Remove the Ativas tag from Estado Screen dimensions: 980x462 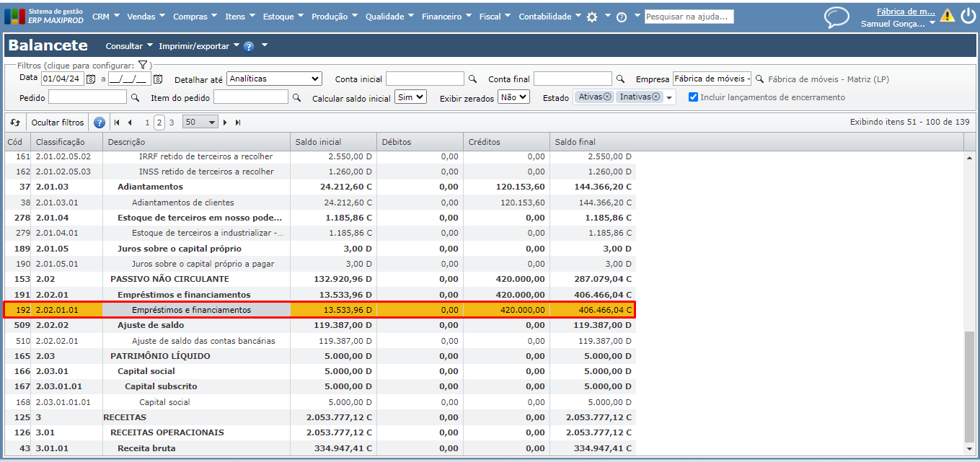point(607,97)
